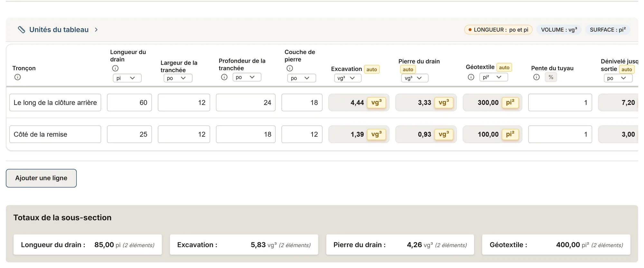Click the % unit badge under Pente du tuyau

click(x=551, y=77)
